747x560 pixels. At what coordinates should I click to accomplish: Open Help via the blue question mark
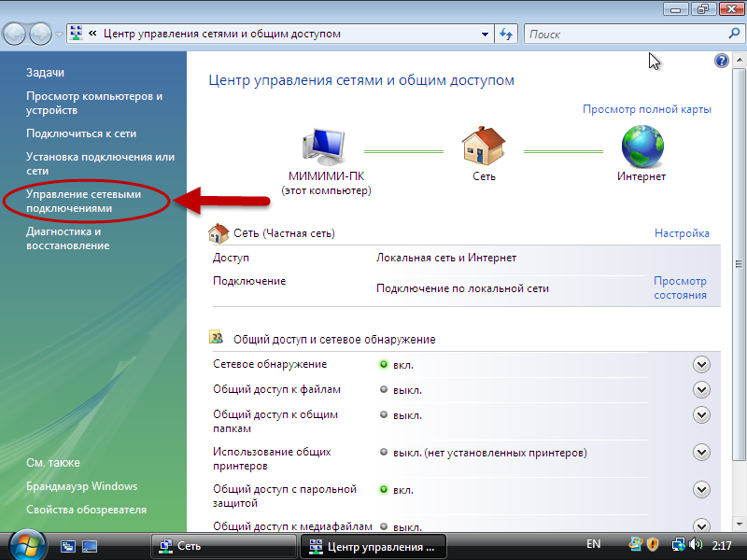[x=721, y=61]
